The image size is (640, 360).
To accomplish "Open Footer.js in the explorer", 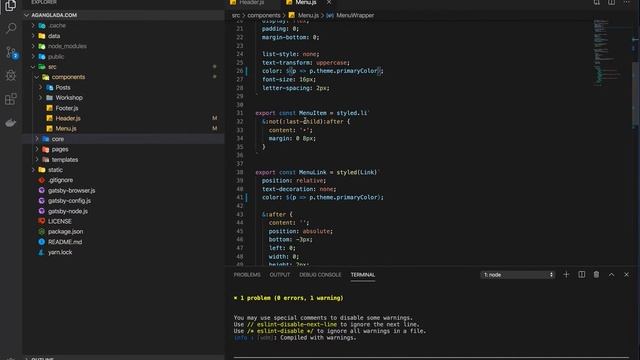I will click(x=67, y=108).
